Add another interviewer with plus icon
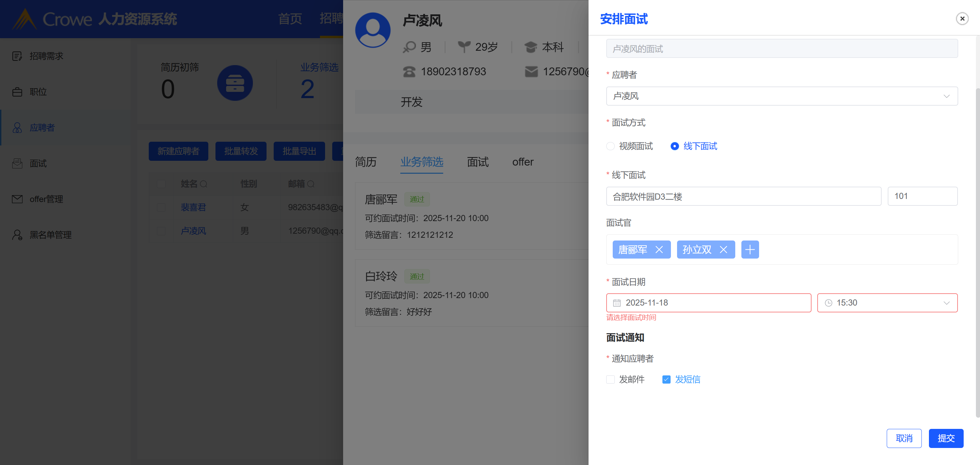This screenshot has height=465, width=980. tap(750, 250)
